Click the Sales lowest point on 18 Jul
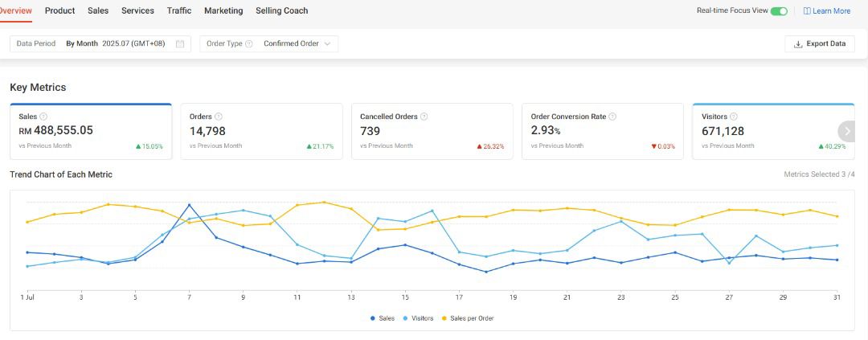 click(486, 272)
